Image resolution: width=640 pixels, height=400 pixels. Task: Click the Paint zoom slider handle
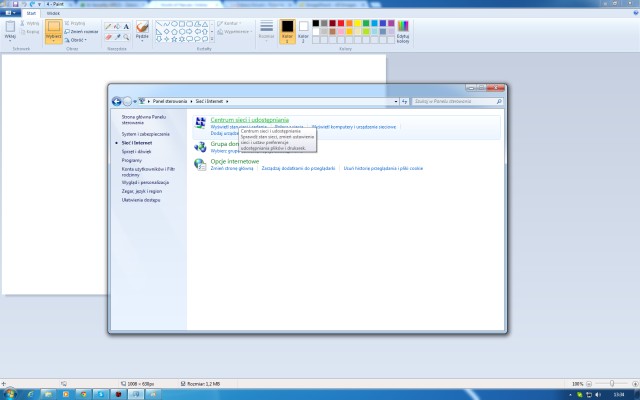point(612,384)
